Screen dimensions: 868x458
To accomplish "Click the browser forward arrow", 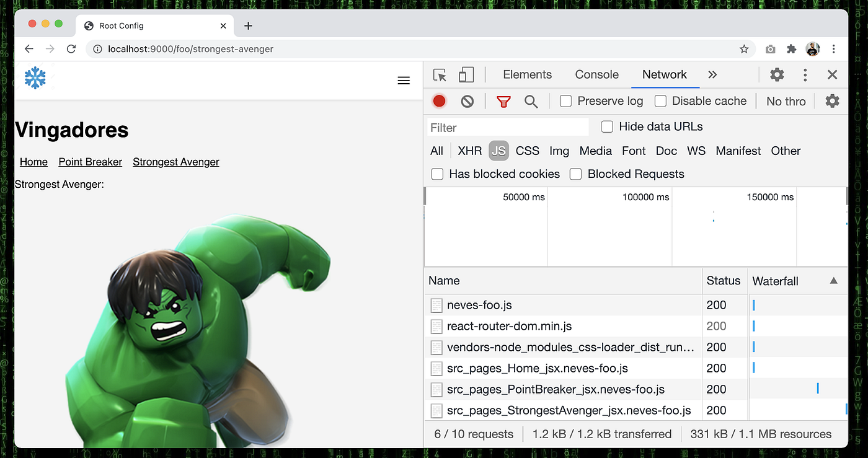I will click(50, 49).
